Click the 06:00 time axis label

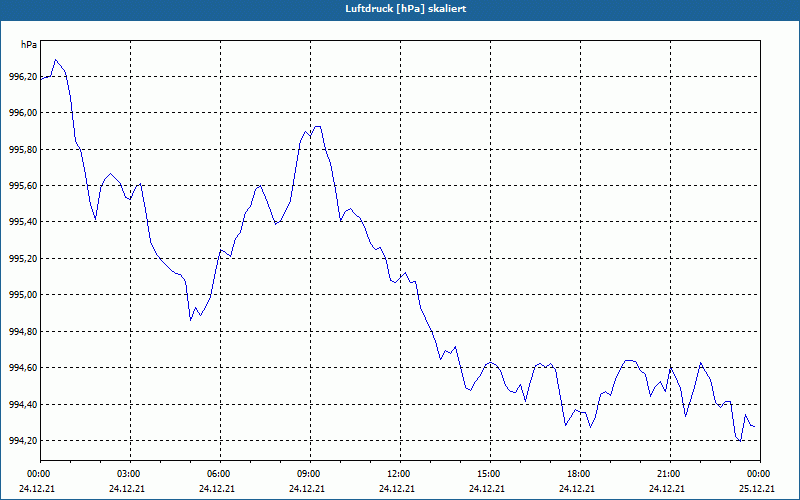click(x=219, y=474)
